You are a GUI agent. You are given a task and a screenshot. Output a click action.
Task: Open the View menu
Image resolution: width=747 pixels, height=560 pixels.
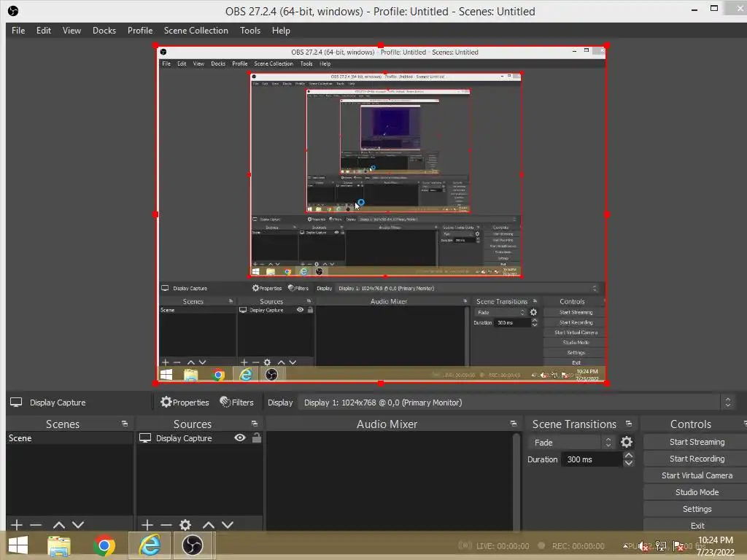click(x=71, y=31)
